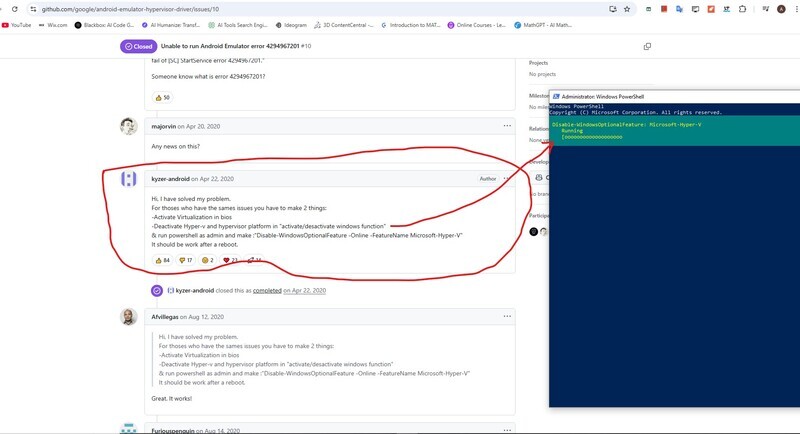Open the 3D ContentCentral bookmark

[x=344, y=25]
